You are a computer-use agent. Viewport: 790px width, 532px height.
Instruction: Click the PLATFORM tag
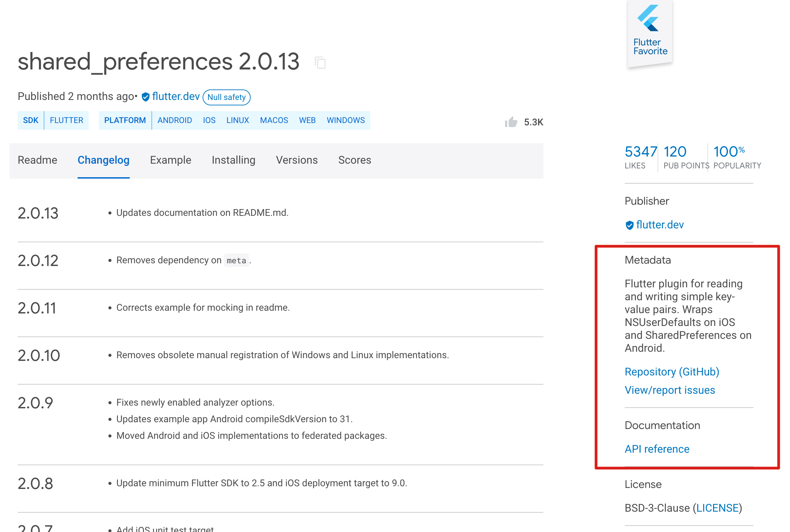[x=125, y=120]
